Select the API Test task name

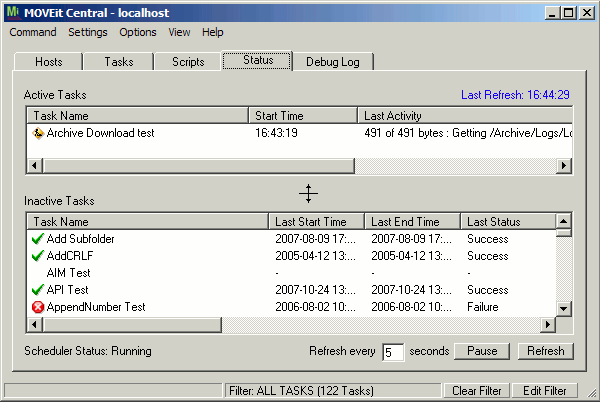point(67,290)
